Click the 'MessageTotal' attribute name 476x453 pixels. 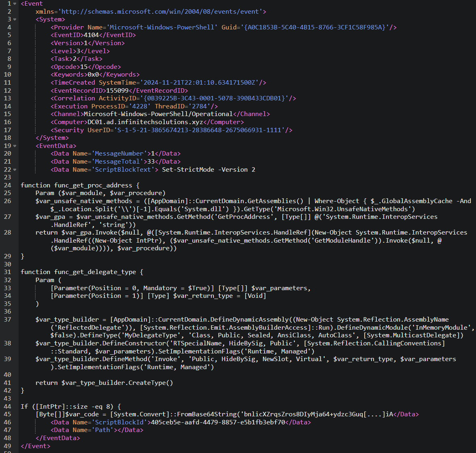click(117, 162)
